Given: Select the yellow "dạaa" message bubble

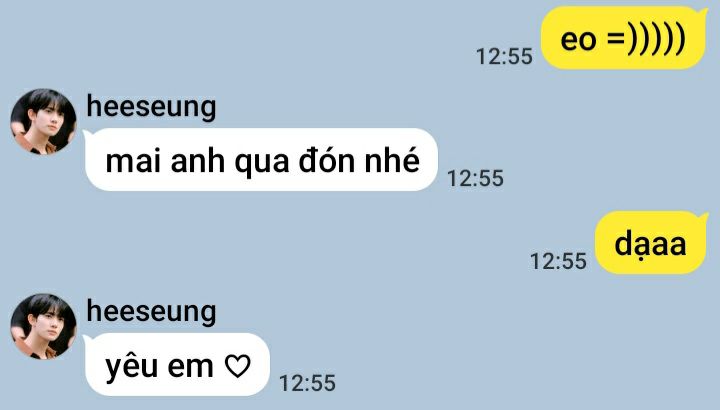Looking at the screenshot, I should (x=652, y=242).
